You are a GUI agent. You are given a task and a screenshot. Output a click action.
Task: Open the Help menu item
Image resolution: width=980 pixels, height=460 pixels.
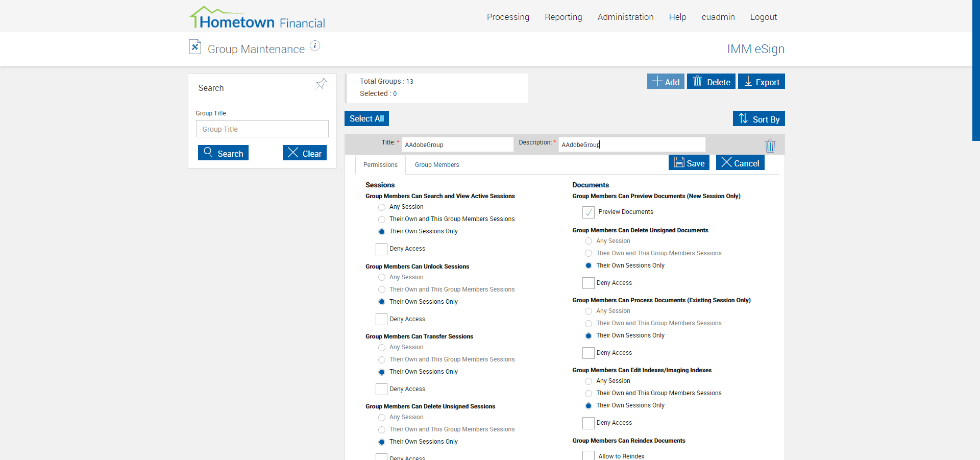point(677,17)
